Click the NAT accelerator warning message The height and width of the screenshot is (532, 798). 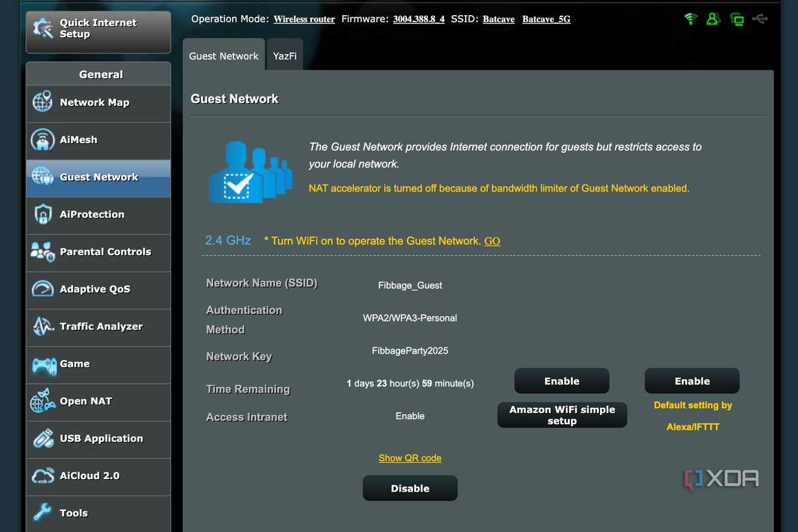(499, 188)
